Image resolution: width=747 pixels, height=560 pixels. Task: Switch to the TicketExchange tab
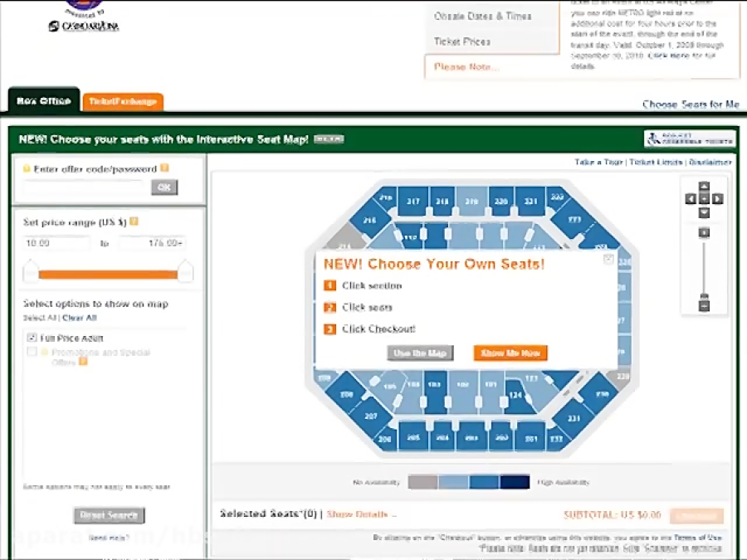[121, 100]
